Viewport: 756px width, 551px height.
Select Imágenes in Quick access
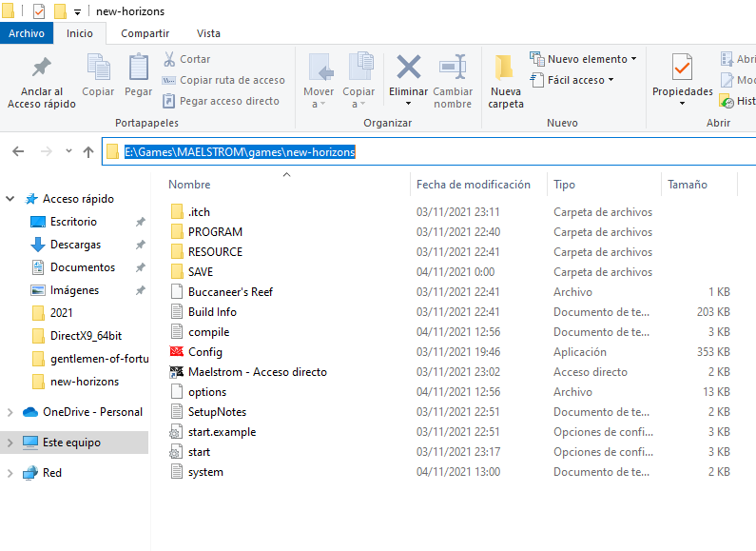(x=74, y=290)
